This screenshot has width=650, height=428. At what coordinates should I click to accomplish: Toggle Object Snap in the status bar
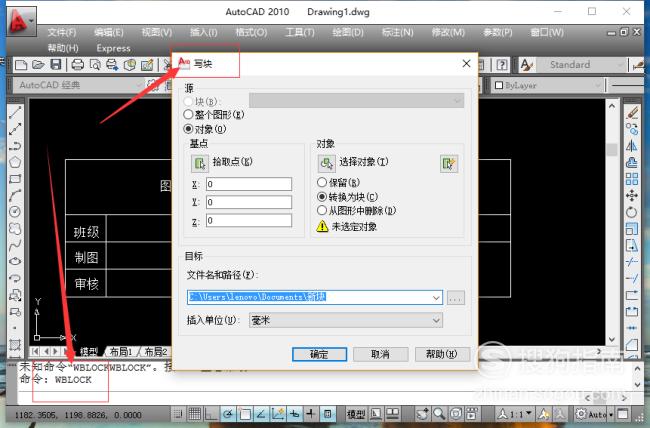245,413
